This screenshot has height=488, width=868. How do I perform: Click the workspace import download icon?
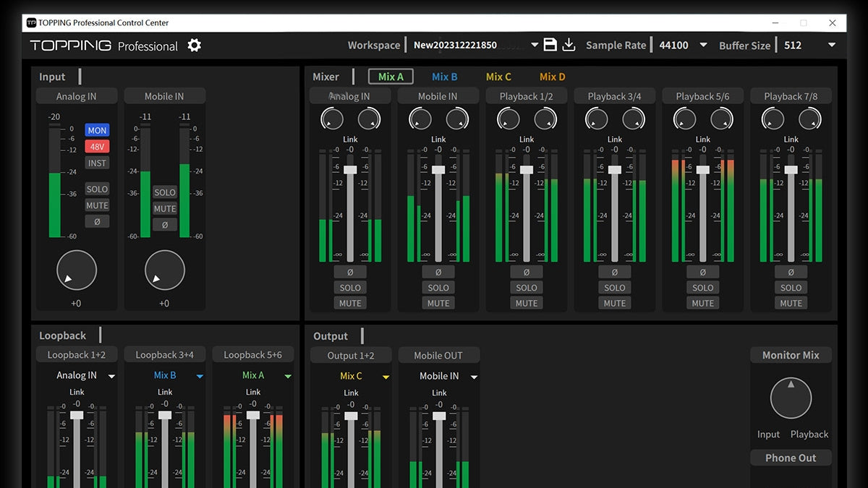coord(569,45)
